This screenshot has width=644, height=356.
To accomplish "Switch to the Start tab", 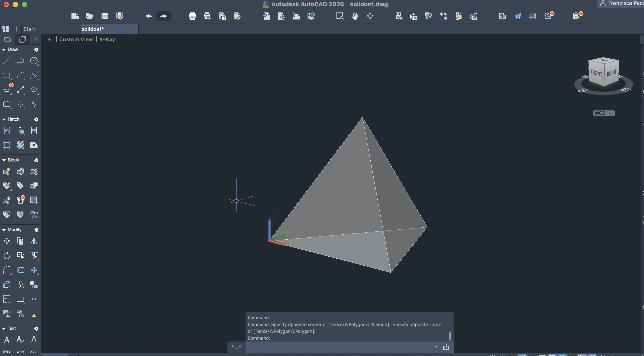I will 29,29.
